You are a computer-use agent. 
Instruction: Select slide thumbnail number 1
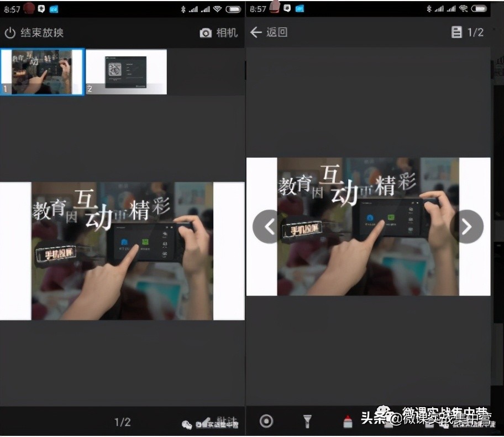[x=43, y=72]
